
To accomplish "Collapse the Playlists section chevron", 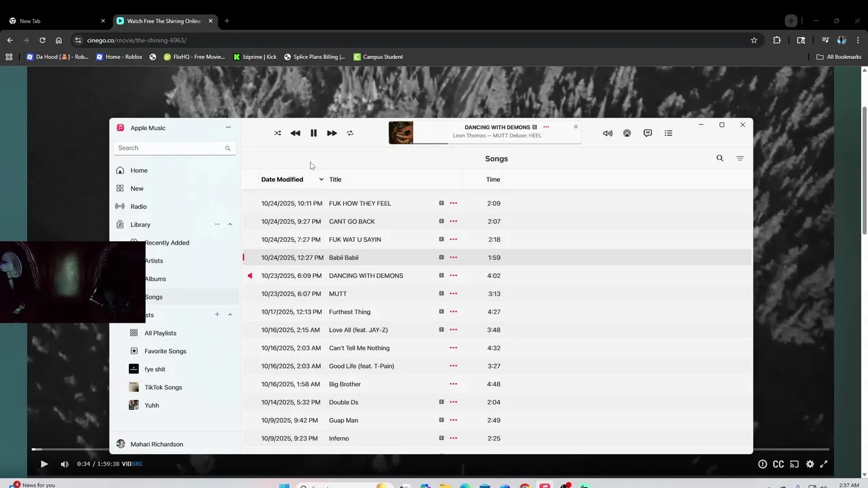I will tap(230, 314).
